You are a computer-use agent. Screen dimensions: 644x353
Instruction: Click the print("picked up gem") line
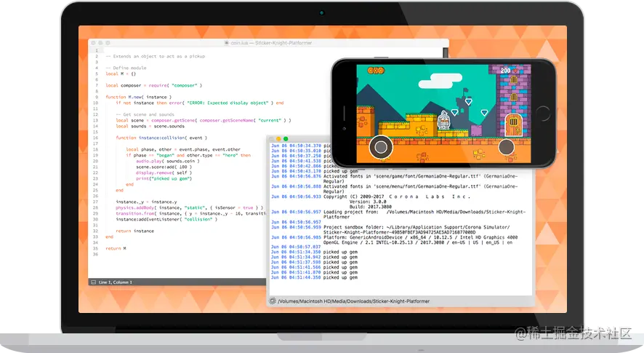click(x=164, y=178)
